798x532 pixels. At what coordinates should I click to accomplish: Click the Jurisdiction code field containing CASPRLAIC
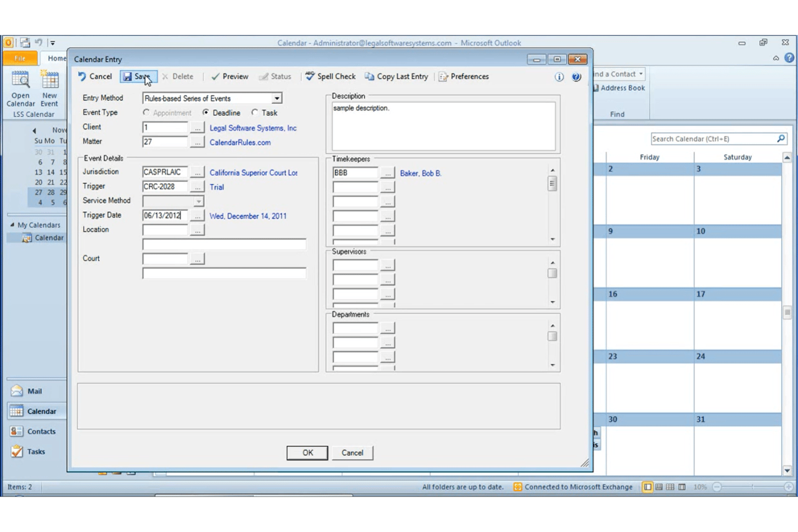click(166, 172)
